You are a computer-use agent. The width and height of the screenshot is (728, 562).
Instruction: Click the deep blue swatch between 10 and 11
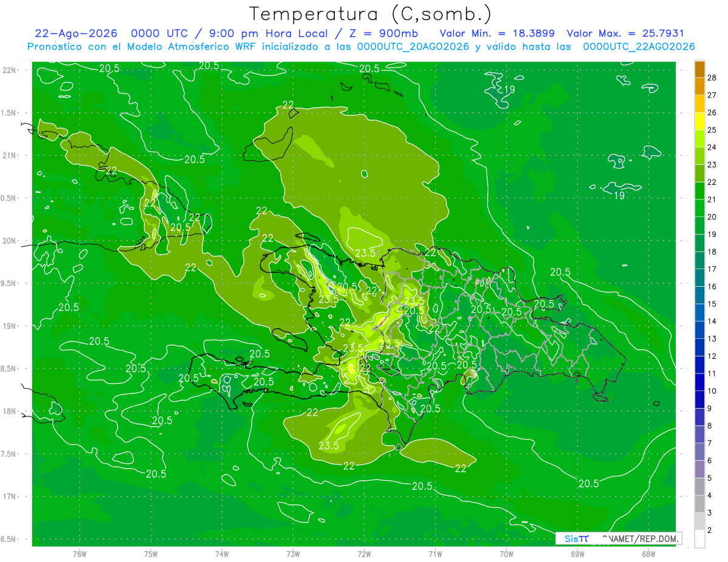pyautogui.click(x=699, y=382)
